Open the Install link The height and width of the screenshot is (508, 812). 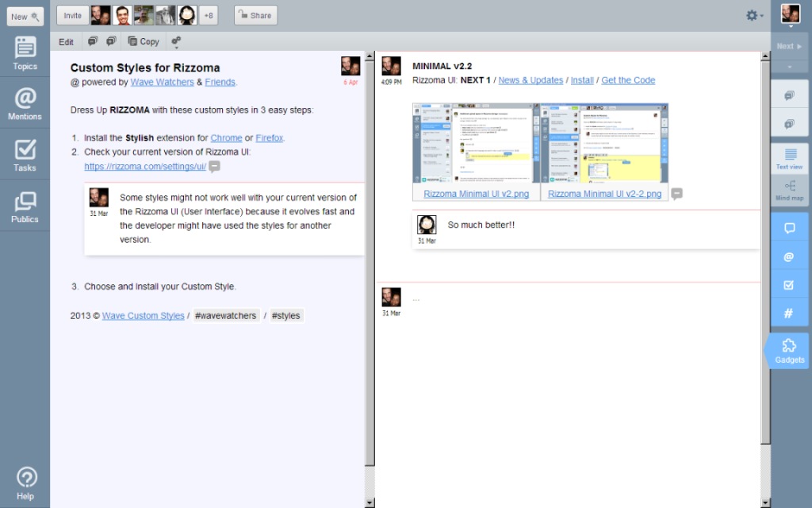coord(582,80)
